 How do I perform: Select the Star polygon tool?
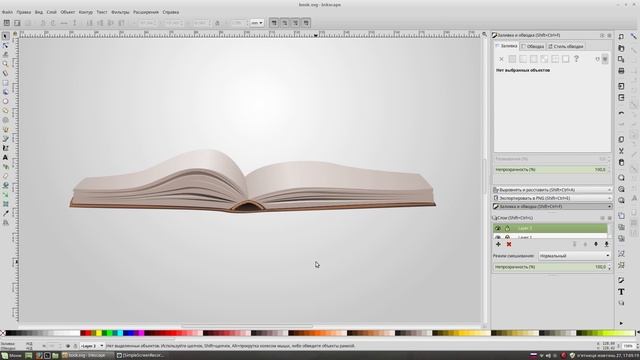[5, 111]
